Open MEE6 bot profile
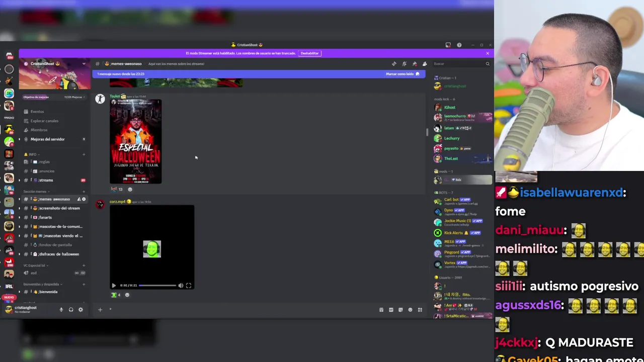The image size is (644, 362). [x=462, y=242]
